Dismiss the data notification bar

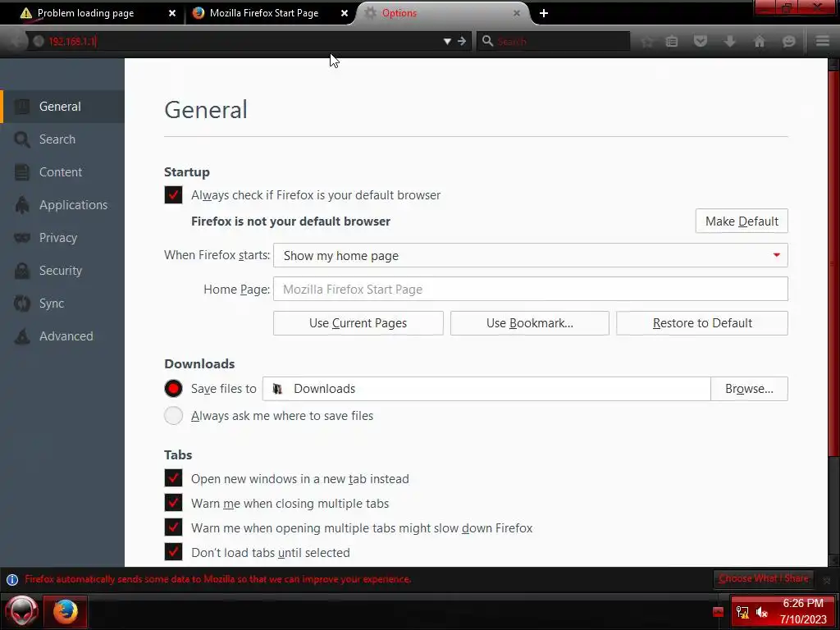click(x=827, y=580)
